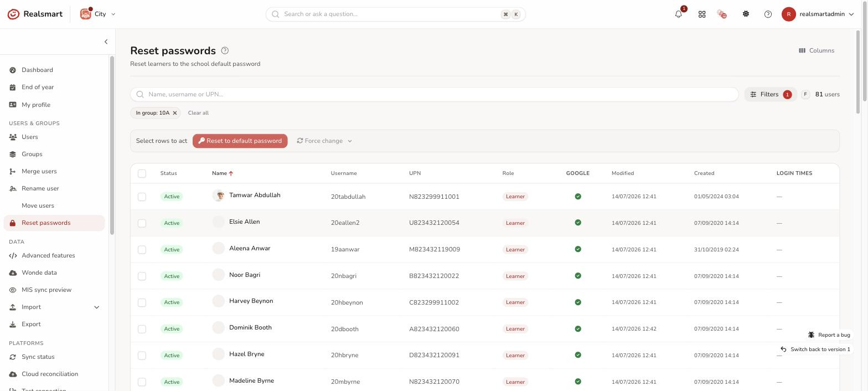Image resolution: width=868 pixels, height=391 pixels.
Task: Click the search magnifier icon in filter box
Action: point(140,94)
